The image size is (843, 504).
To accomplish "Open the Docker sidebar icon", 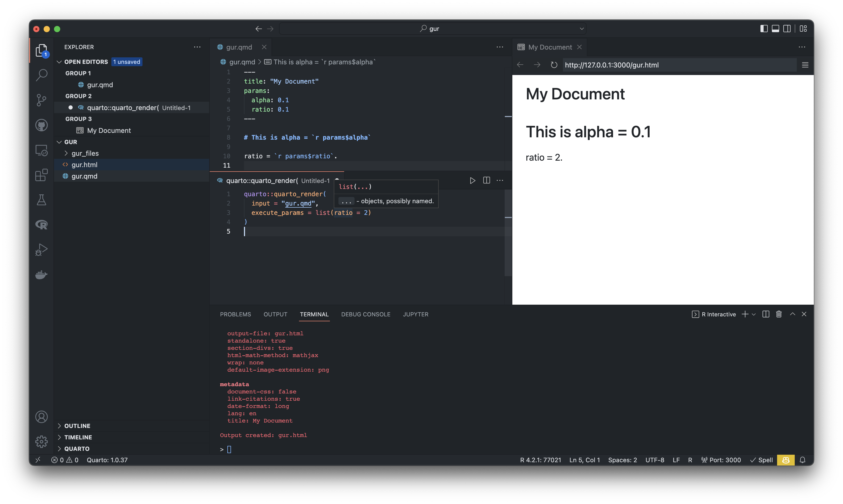I will pos(42,274).
